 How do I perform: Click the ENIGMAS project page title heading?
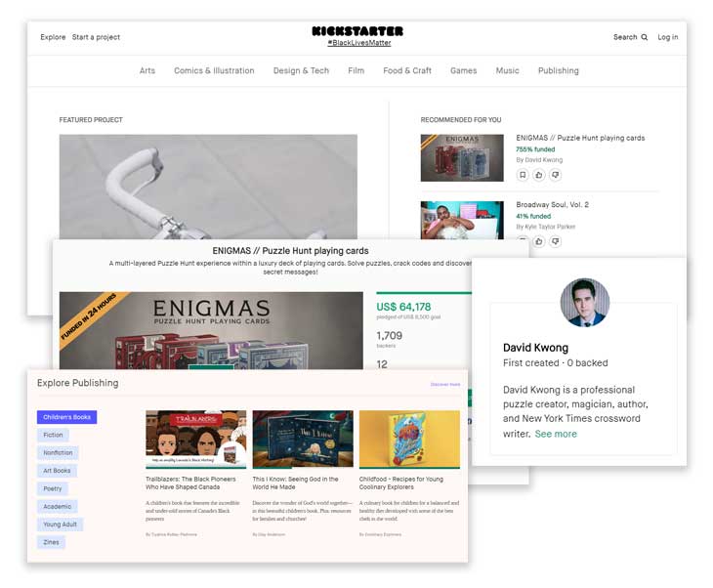(290, 251)
